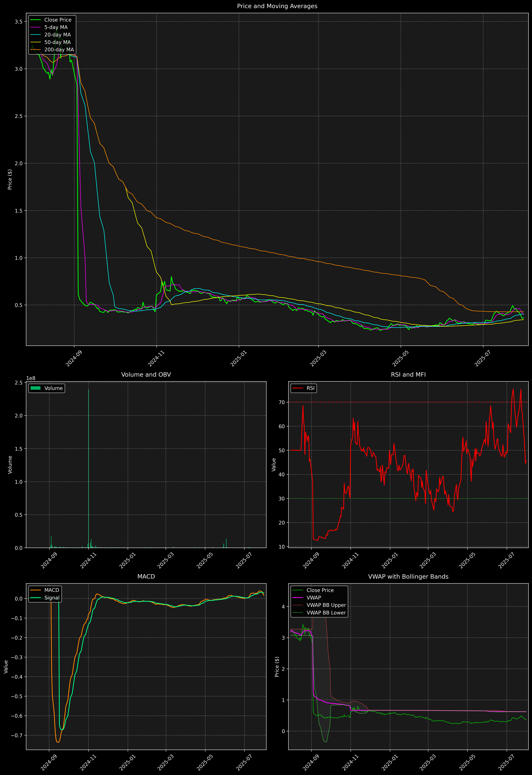The image size is (532, 775).
Task: Click the '−0.7' tick on the MACD y-axis
Action: [x=17, y=735]
